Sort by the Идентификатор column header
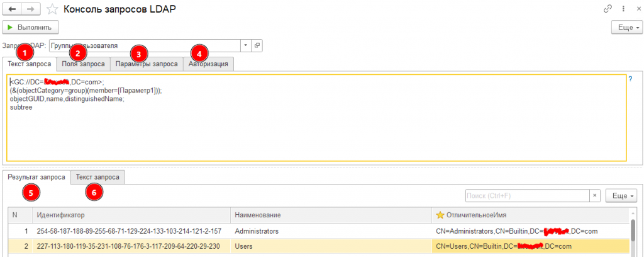Image resolution: width=644 pixels, height=257 pixels. 131,215
